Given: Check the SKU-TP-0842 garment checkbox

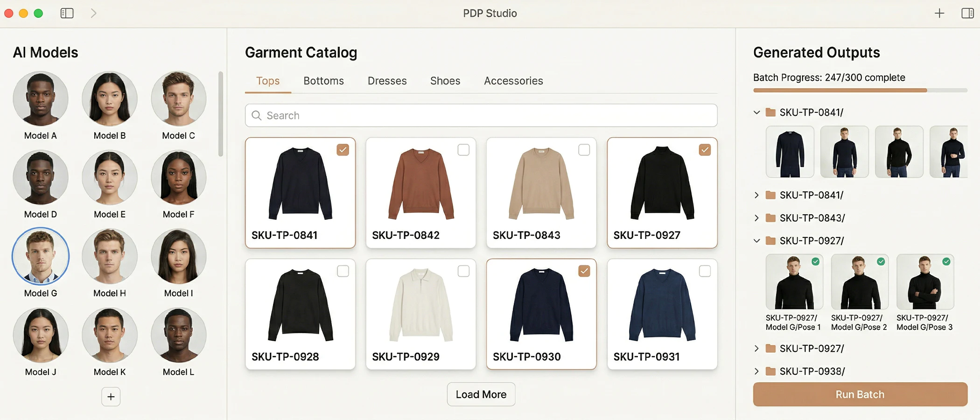Looking at the screenshot, I should (x=463, y=150).
